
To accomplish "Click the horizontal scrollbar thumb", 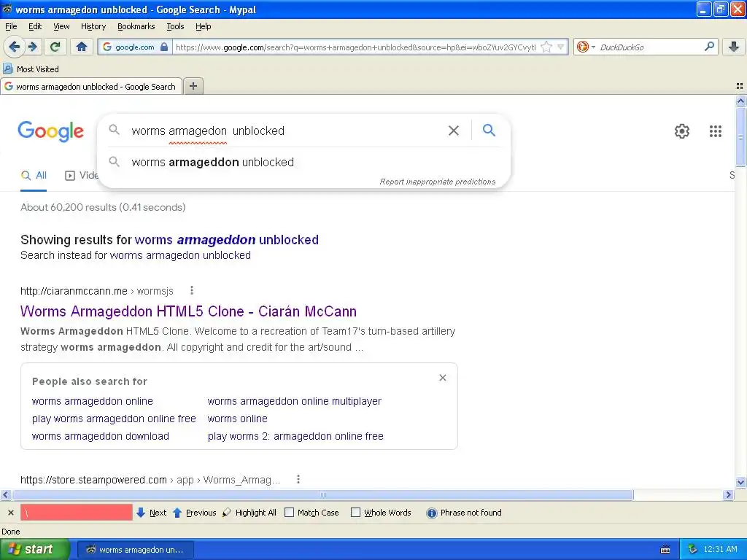I will [x=322, y=495].
